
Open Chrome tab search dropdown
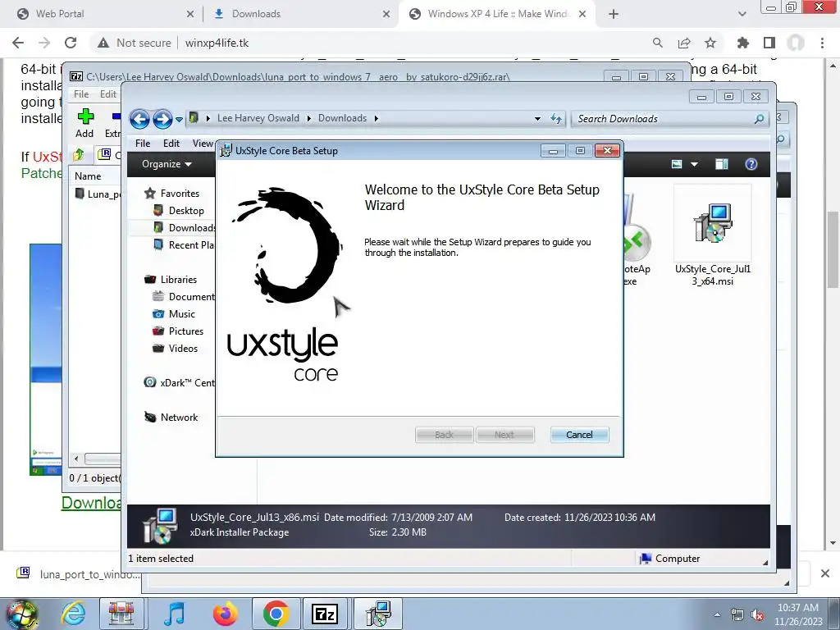coord(742,14)
